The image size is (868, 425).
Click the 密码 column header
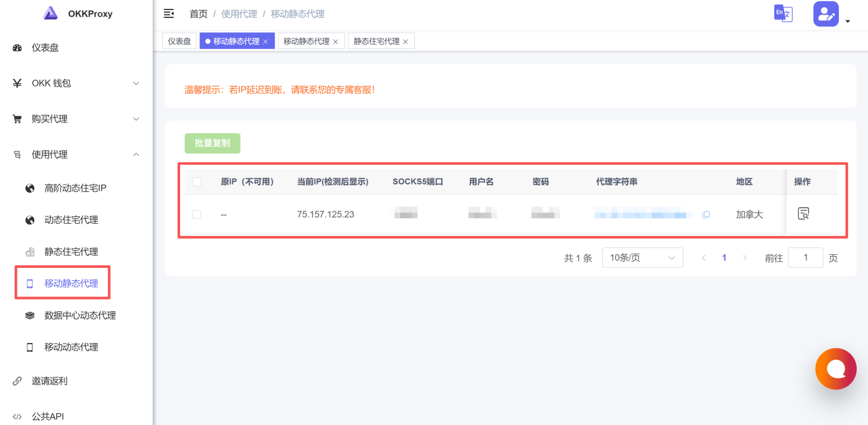541,182
